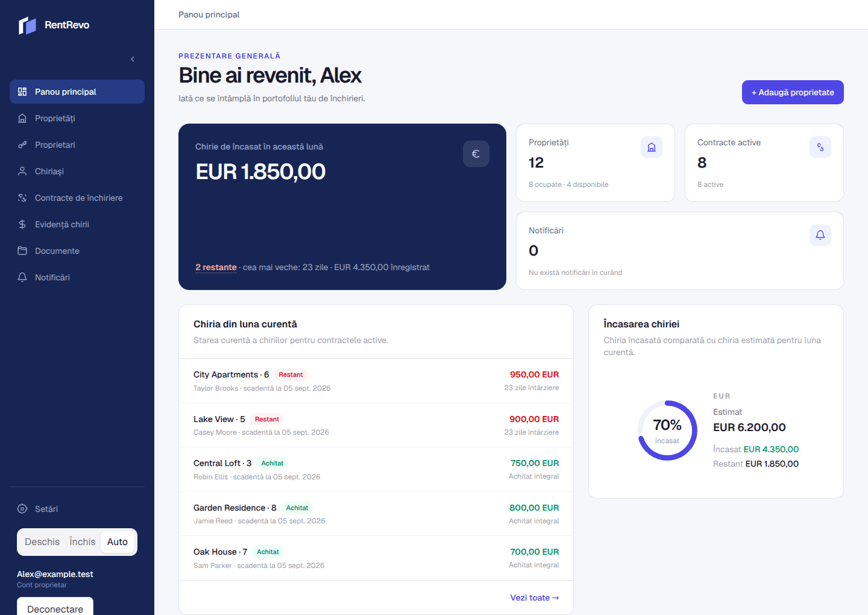Click the Încasat EUR 4.350,00 value
Image resolution: width=868 pixels, height=615 pixels.
pyautogui.click(x=756, y=449)
